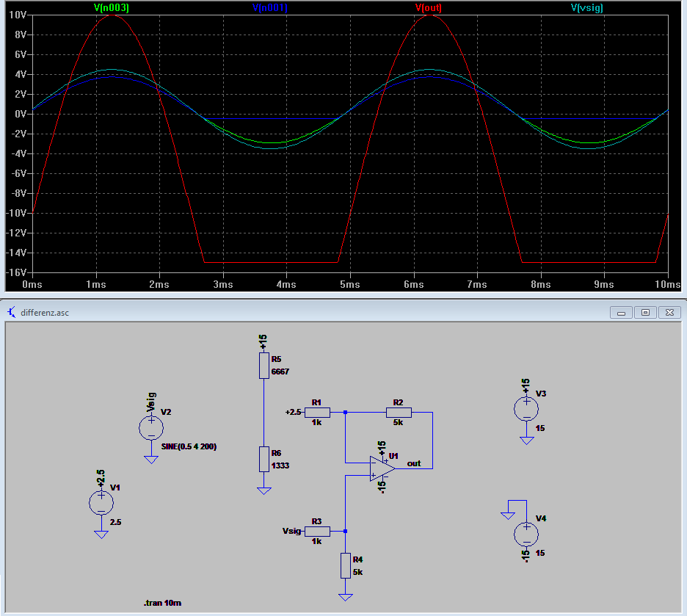Click the 5ms time axis label
Image resolution: width=687 pixels, height=616 pixels.
tap(350, 283)
